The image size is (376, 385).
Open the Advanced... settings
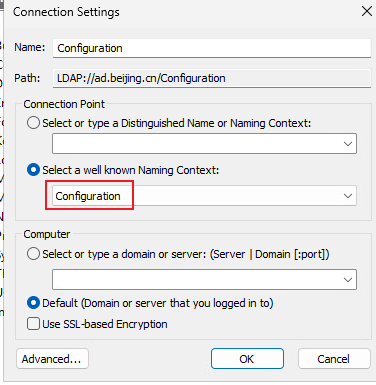pyautogui.click(x=52, y=359)
